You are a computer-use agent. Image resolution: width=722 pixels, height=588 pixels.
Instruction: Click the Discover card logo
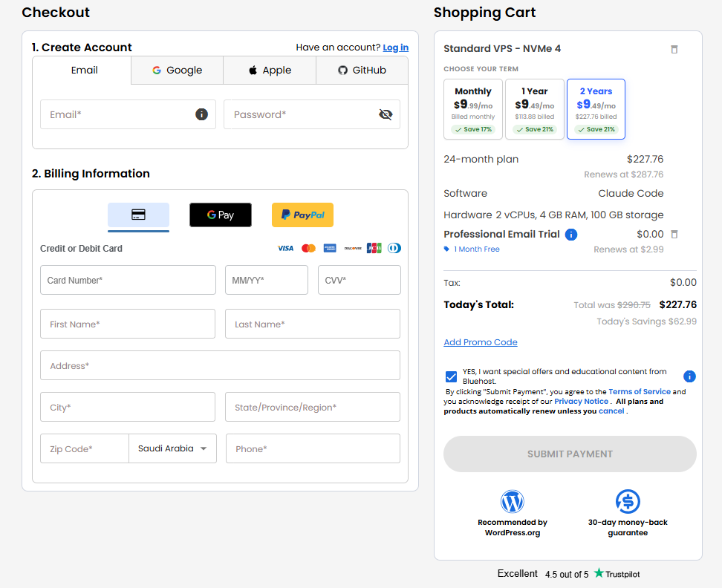[x=353, y=249]
